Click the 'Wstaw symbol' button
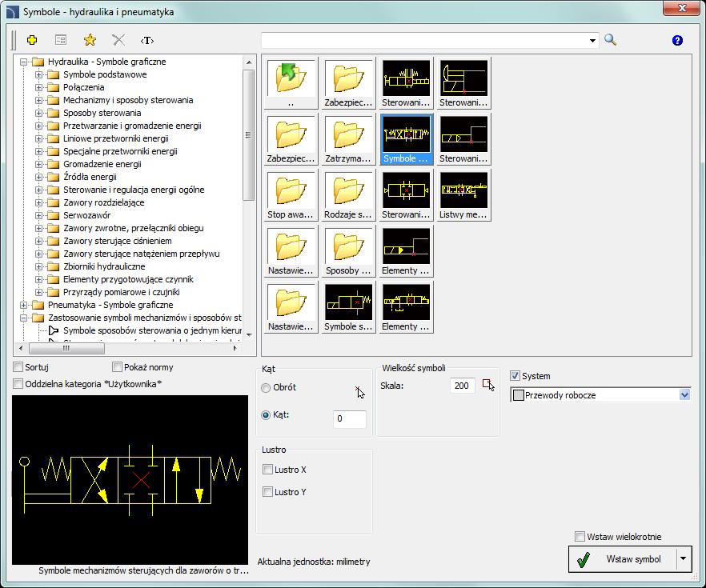 point(623,558)
